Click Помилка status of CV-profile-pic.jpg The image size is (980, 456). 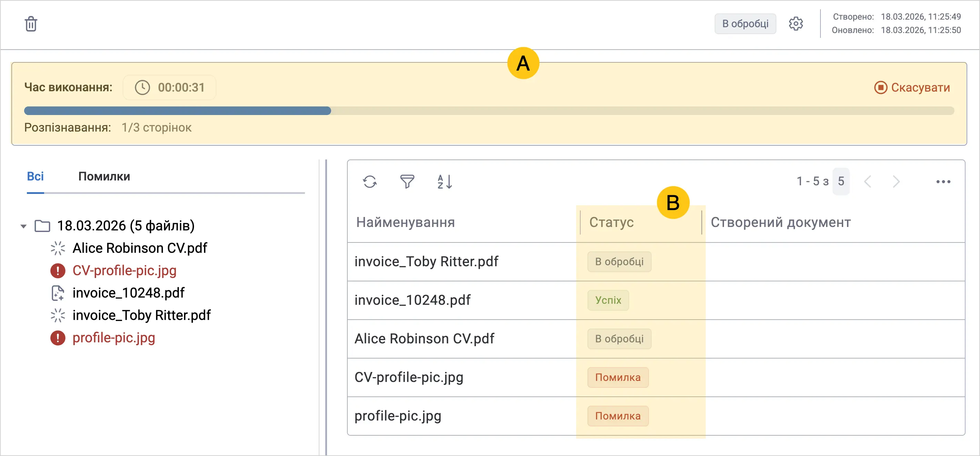click(618, 377)
